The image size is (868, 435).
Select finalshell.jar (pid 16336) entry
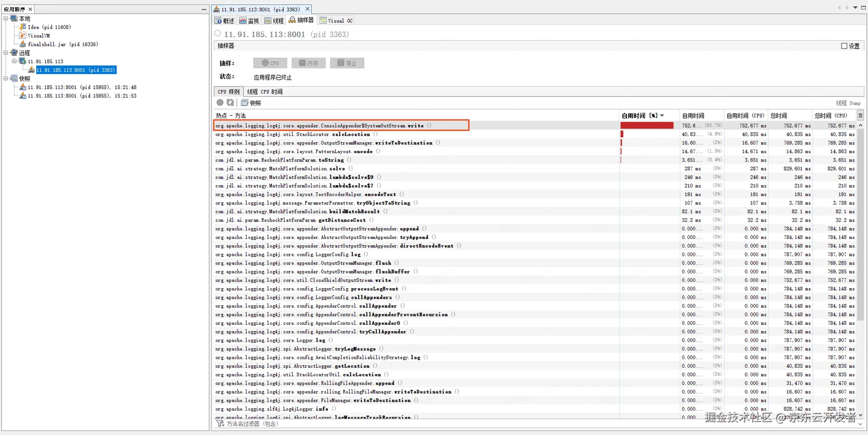[x=62, y=44]
